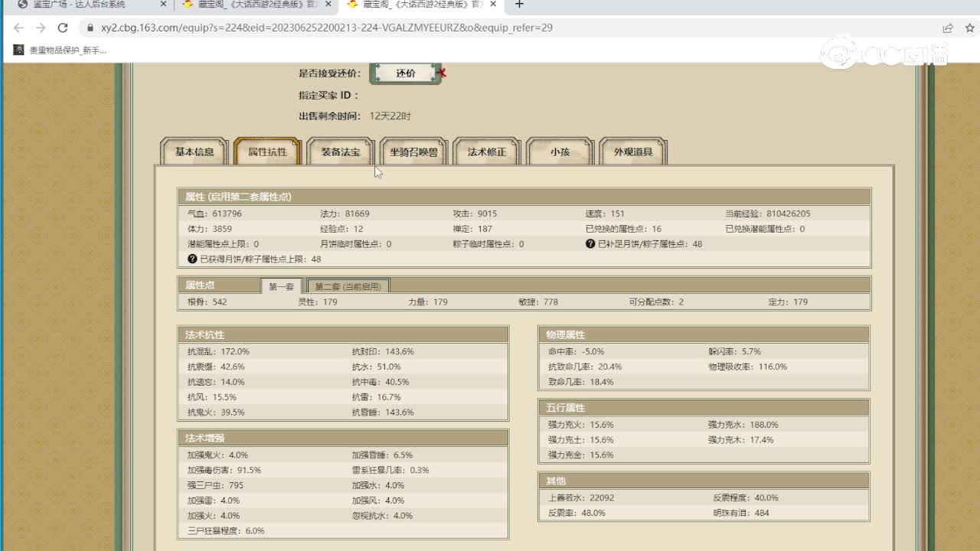This screenshot has width=980, height=551.
Task: Select 第二套 (当前启用) attribute set
Action: pos(348,286)
